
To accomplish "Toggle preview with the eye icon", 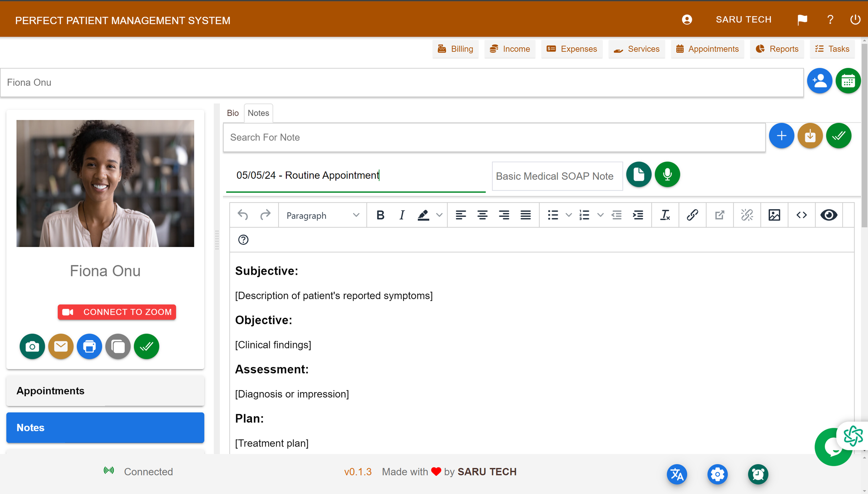I will (x=829, y=215).
